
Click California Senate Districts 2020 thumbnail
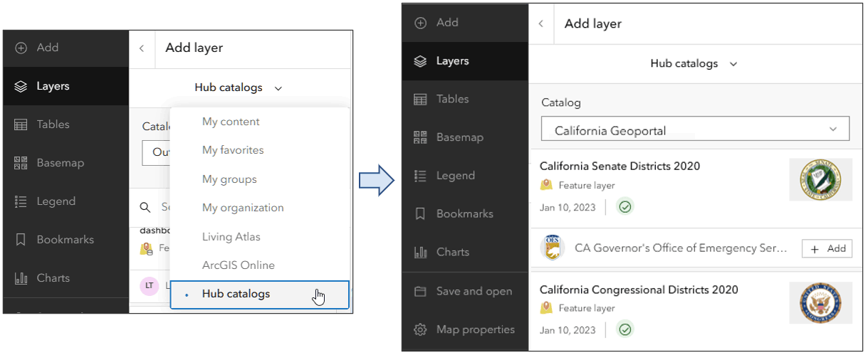(820, 179)
